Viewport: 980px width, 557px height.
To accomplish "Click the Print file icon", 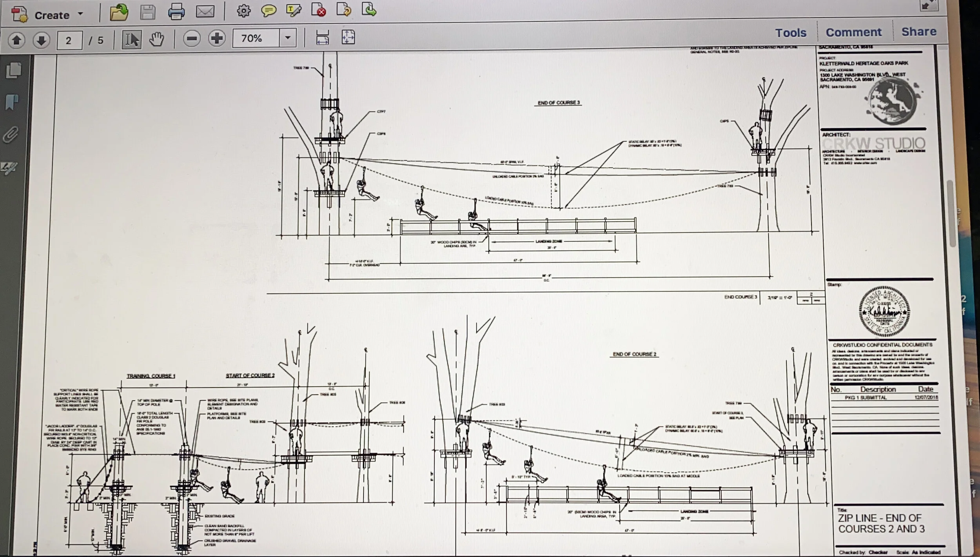I will pos(176,12).
